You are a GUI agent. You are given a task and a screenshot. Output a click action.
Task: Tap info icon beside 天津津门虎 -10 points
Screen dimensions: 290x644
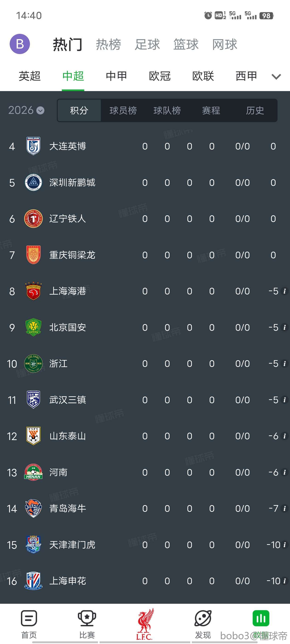click(x=284, y=545)
